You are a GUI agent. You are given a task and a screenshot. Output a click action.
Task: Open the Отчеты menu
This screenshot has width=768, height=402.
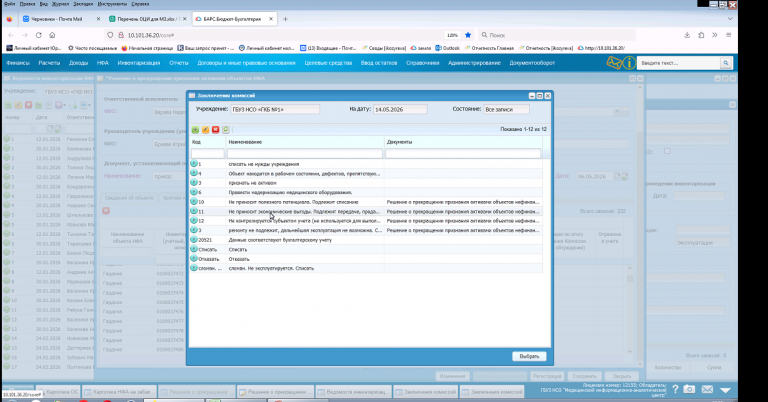[x=179, y=63]
